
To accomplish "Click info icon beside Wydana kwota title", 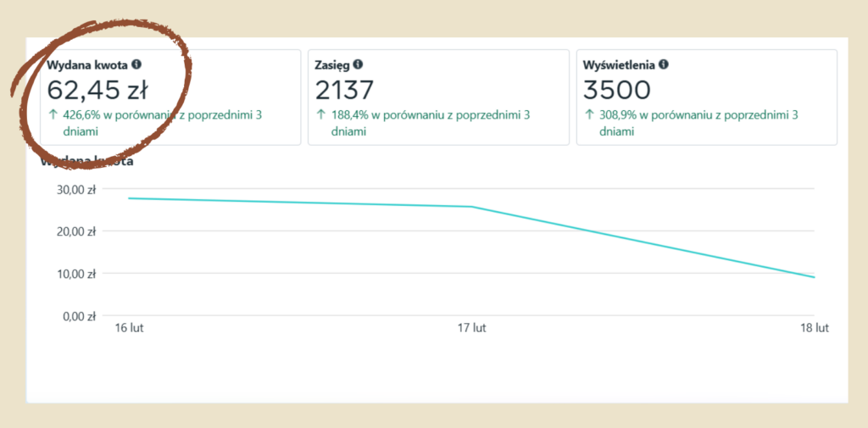I will coord(137,64).
